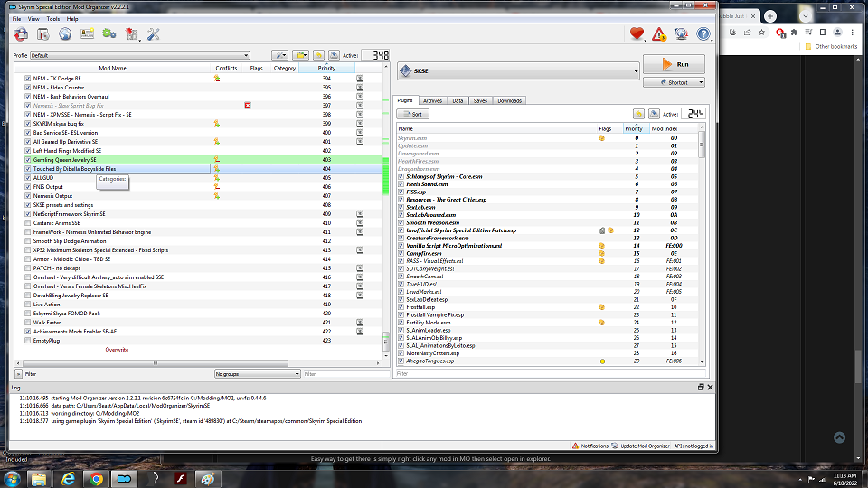This screenshot has width=868, height=488.
Task: Click the Windows Start orb
Action: tap(12, 479)
